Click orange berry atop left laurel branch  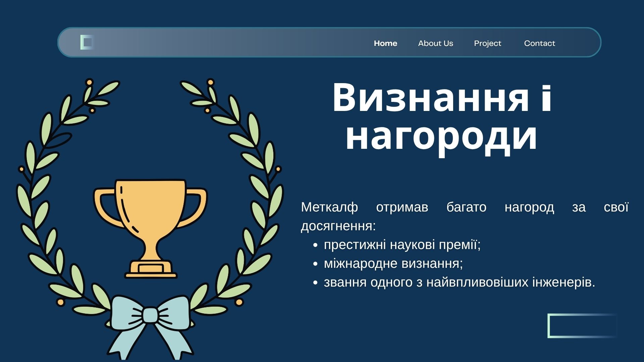coord(89,82)
